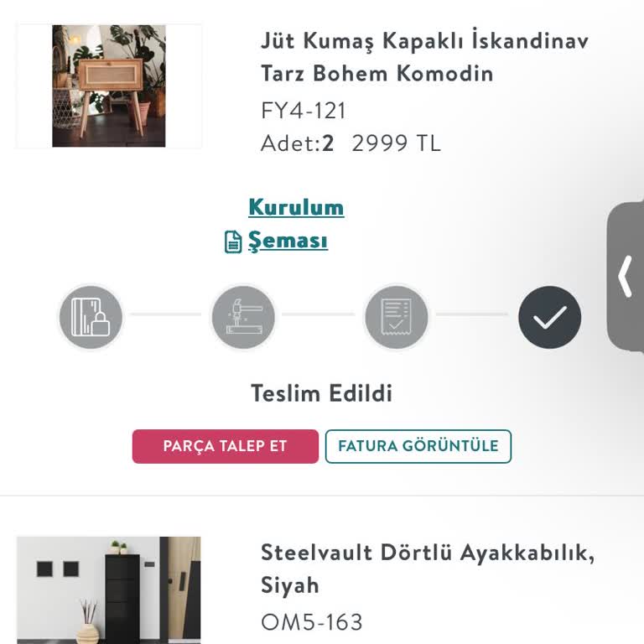Click the FATURA GÖRÜNTÜLE button
644x644 pixels.
point(418,446)
